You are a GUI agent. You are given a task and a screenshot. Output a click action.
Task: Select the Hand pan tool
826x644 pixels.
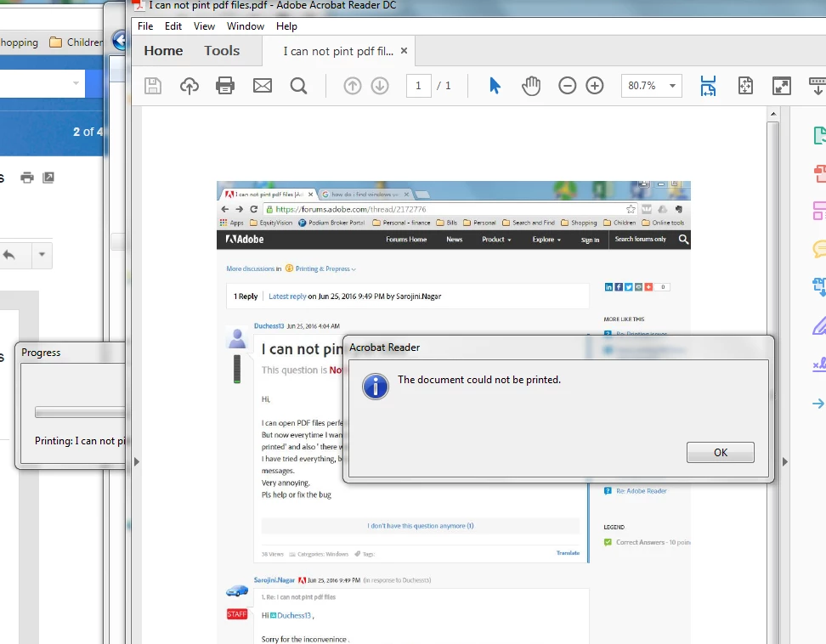(531, 86)
